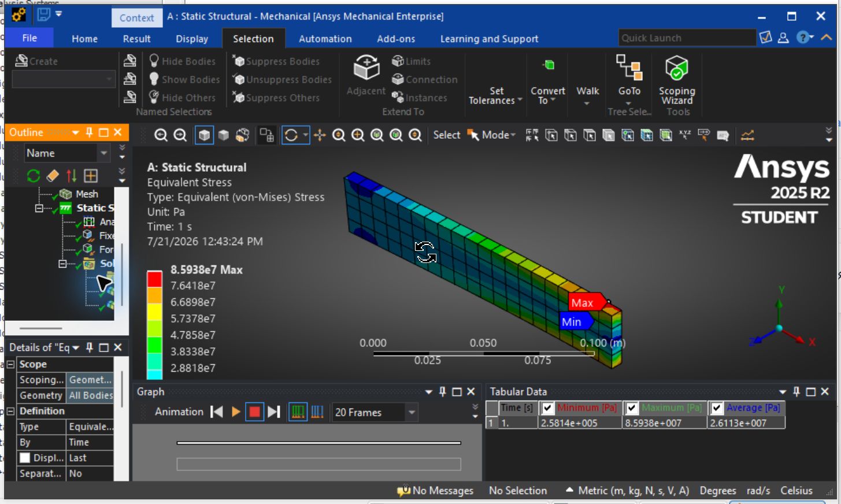Stop the animation with red square

coord(254,412)
